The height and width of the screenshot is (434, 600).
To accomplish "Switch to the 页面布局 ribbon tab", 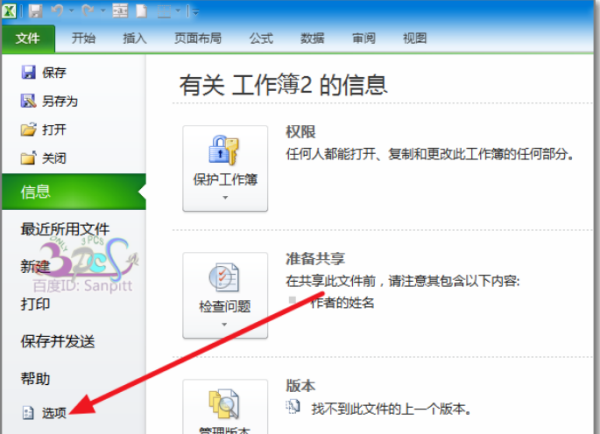I will tap(197, 38).
